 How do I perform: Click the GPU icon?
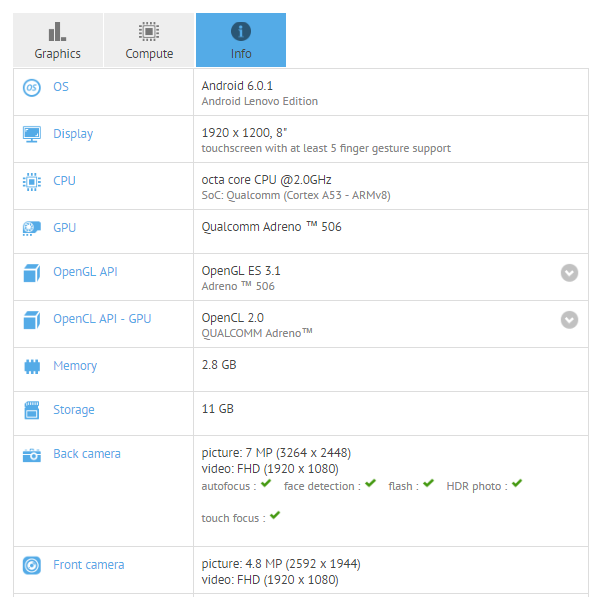pos(32,228)
